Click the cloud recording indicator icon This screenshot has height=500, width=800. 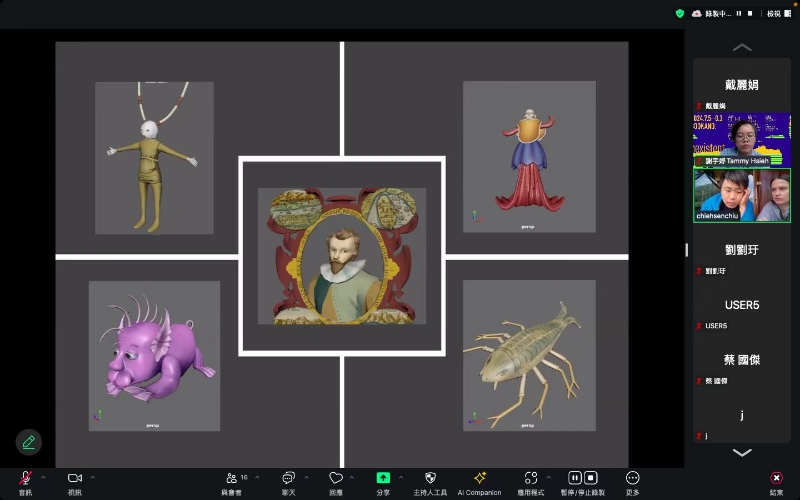696,14
